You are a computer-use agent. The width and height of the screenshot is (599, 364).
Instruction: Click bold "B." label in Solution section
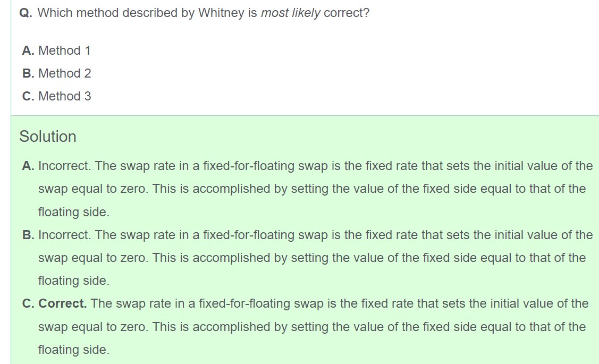click(29, 235)
